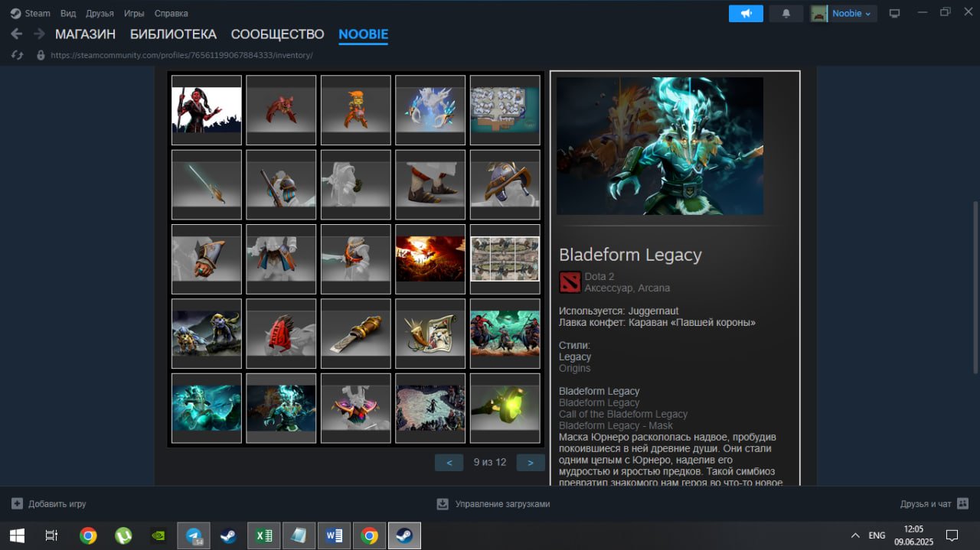
Task: Select the icy blue-white crystal item
Action: pyautogui.click(x=430, y=110)
